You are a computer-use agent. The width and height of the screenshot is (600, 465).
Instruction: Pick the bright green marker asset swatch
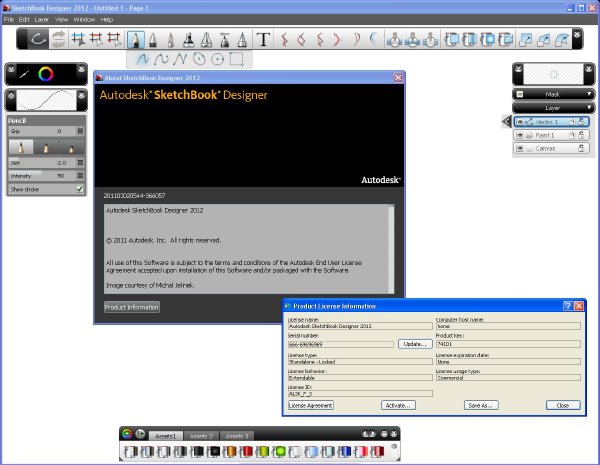coord(279,452)
